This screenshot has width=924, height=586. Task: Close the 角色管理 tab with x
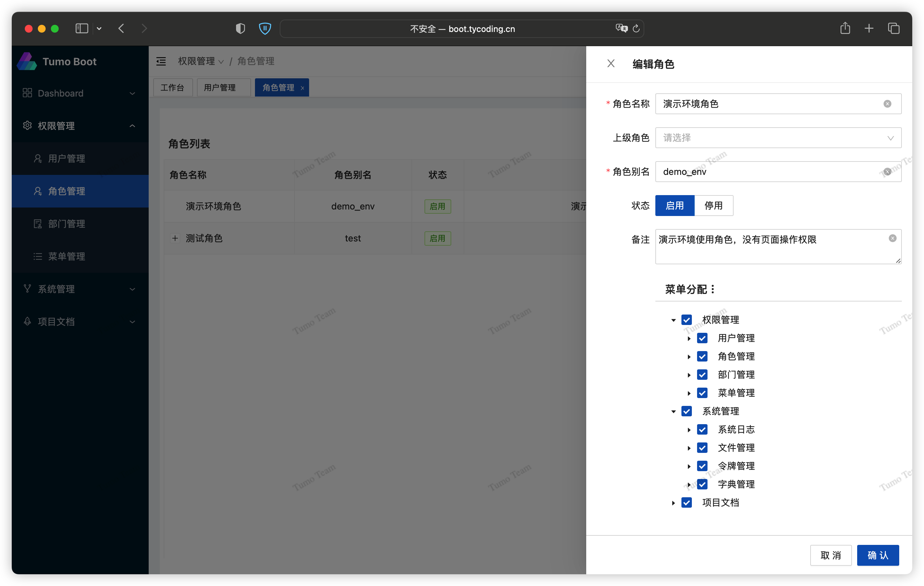coord(302,88)
